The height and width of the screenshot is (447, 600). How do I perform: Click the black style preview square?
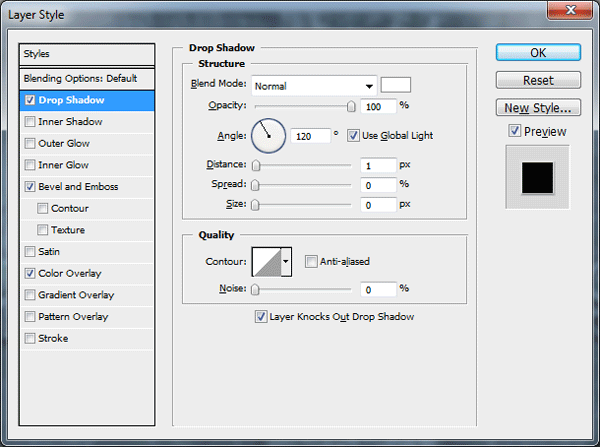click(537, 178)
